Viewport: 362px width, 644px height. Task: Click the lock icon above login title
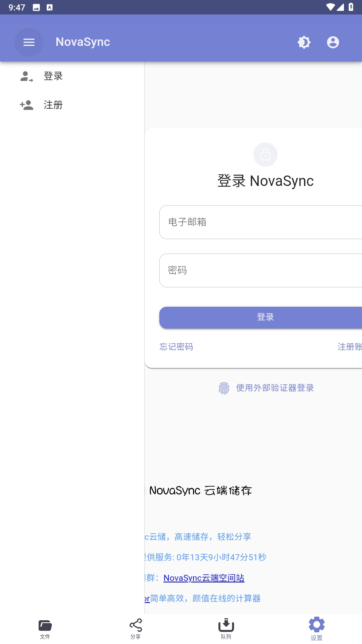[265, 155]
